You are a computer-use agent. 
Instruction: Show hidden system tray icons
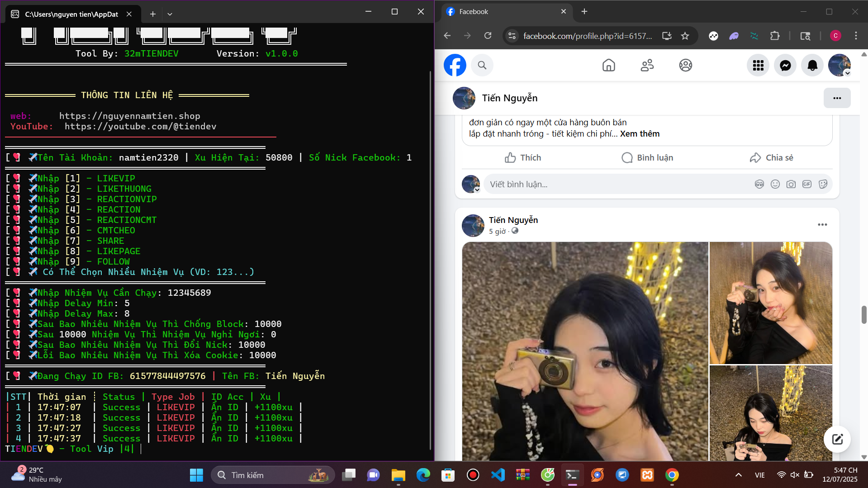click(738, 475)
